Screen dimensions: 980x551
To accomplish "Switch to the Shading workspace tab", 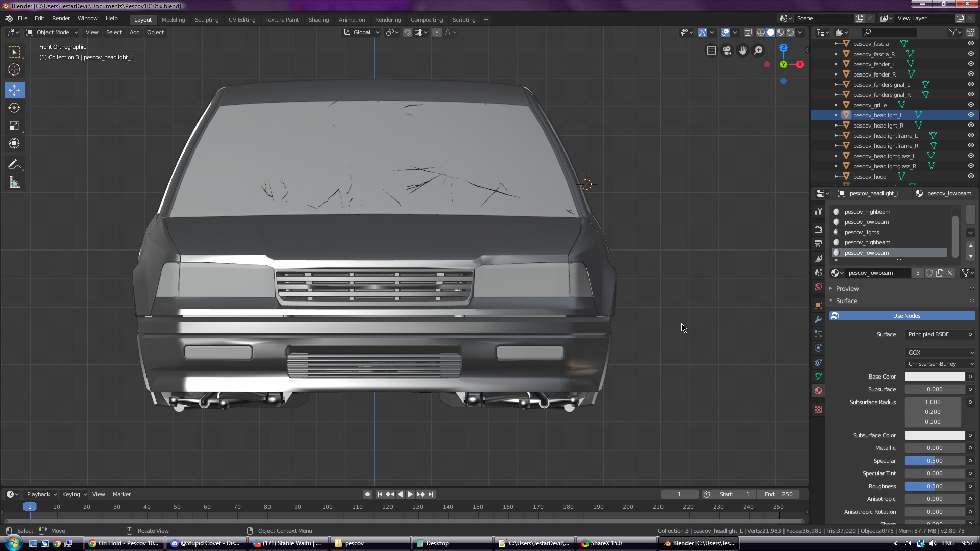I will coord(318,20).
